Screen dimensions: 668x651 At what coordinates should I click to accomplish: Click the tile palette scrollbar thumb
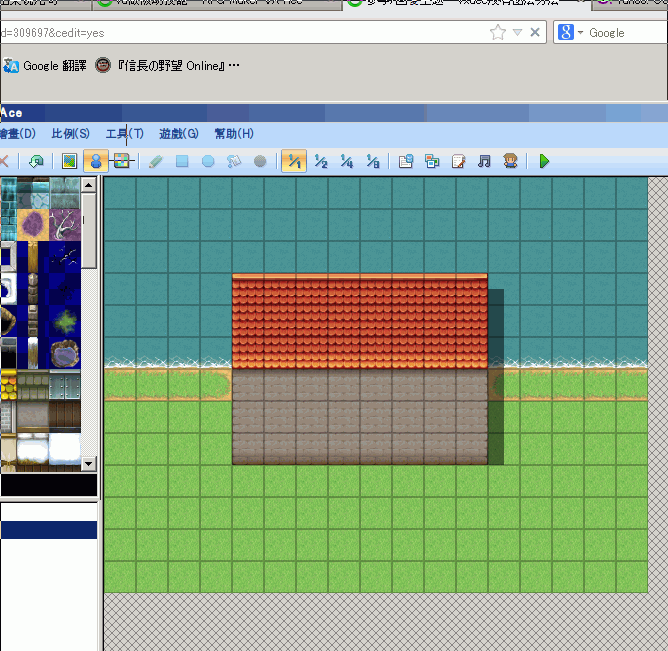[89, 231]
